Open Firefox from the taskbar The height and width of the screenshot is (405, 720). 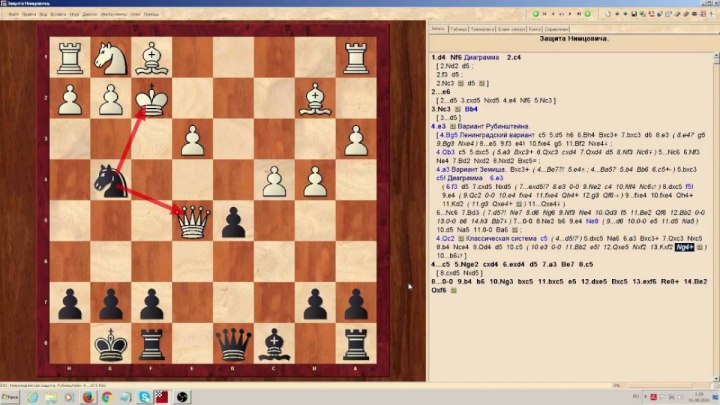click(x=87, y=397)
